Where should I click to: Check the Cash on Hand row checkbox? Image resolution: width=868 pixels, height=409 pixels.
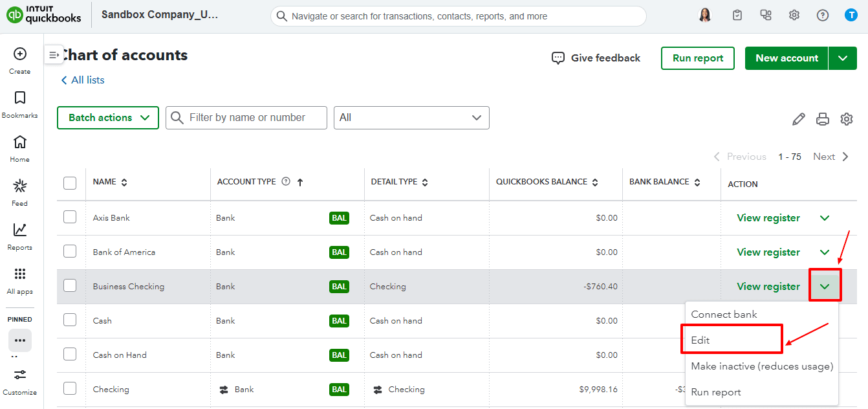(70, 355)
